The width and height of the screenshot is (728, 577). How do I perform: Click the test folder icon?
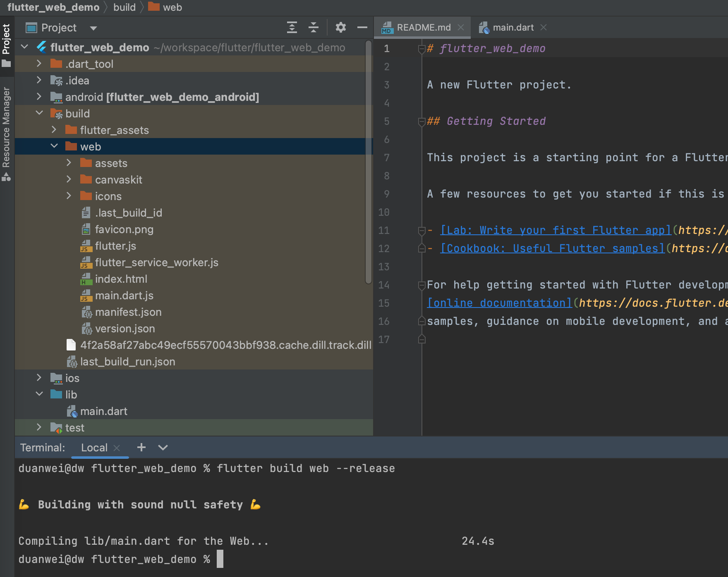coord(56,427)
